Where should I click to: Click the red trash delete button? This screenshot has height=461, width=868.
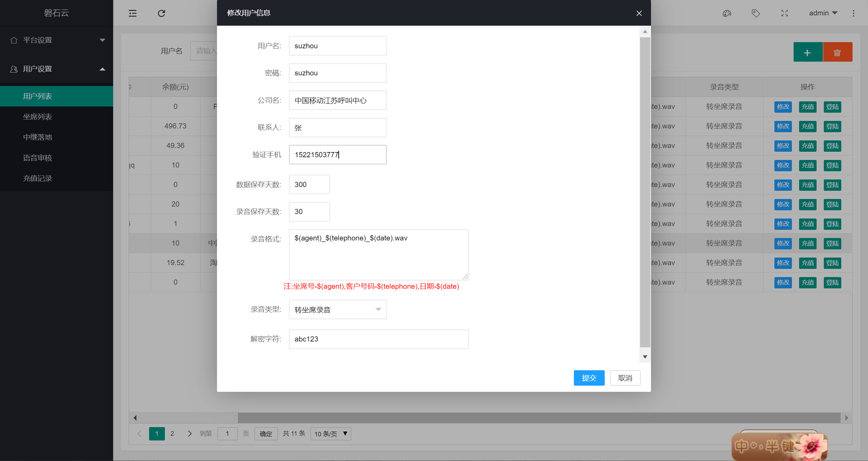pyautogui.click(x=837, y=52)
